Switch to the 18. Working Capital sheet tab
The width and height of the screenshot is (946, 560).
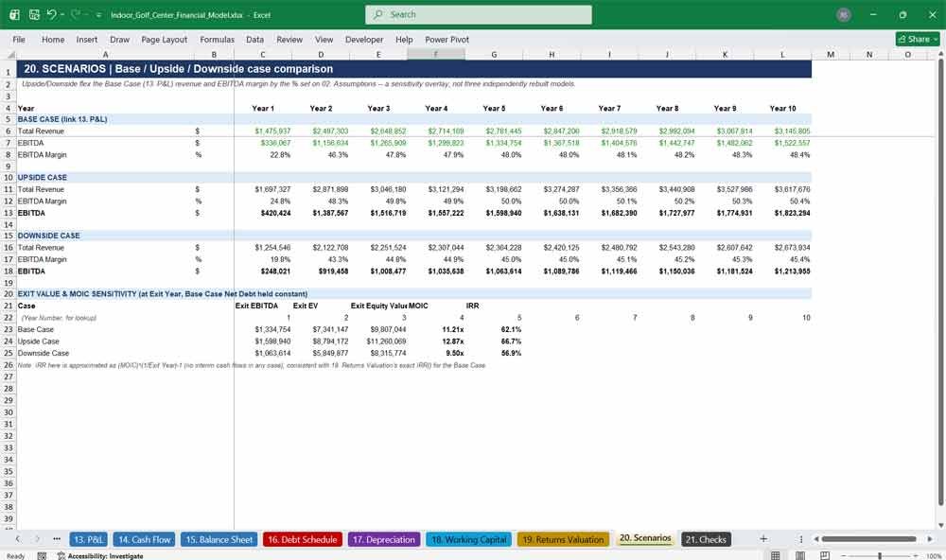click(x=469, y=539)
